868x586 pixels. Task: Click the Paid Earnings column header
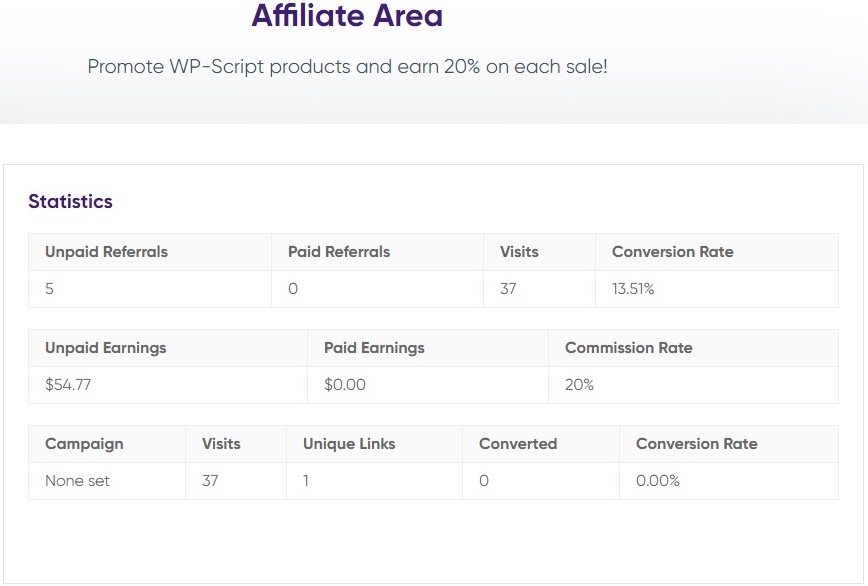374,348
